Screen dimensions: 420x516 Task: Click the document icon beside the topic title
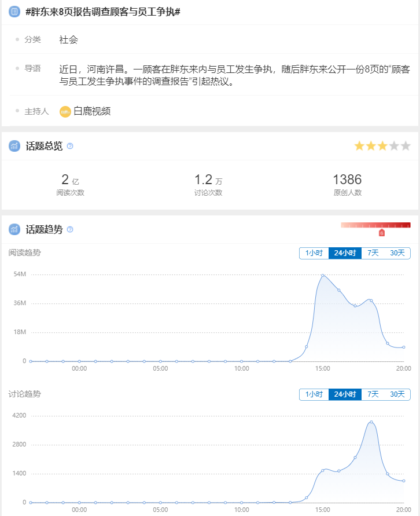point(14,12)
